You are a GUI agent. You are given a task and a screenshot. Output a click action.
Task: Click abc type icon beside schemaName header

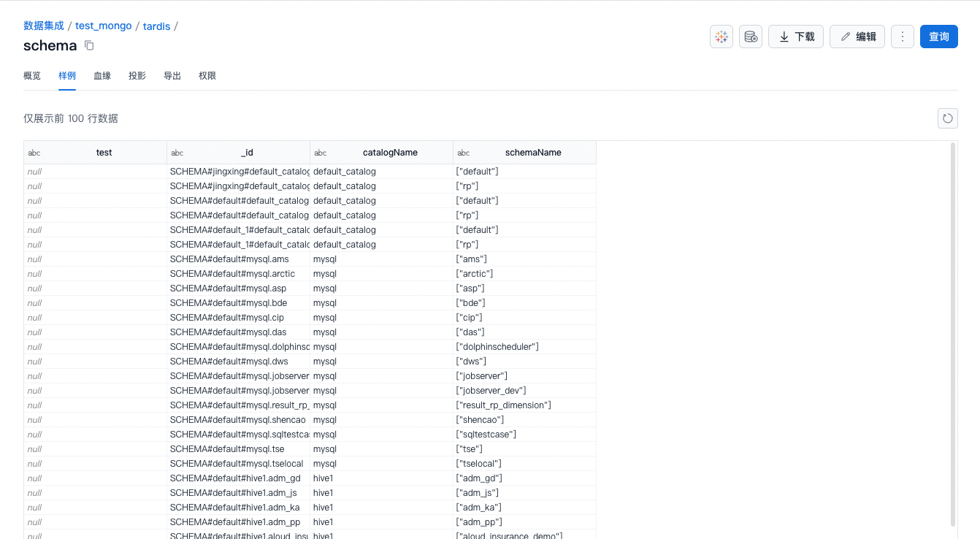pos(464,153)
